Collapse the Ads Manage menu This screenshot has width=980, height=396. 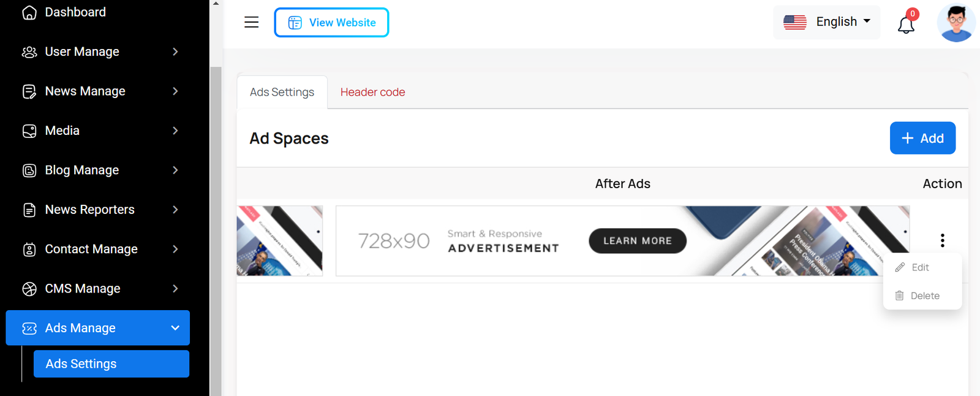(x=175, y=328)
